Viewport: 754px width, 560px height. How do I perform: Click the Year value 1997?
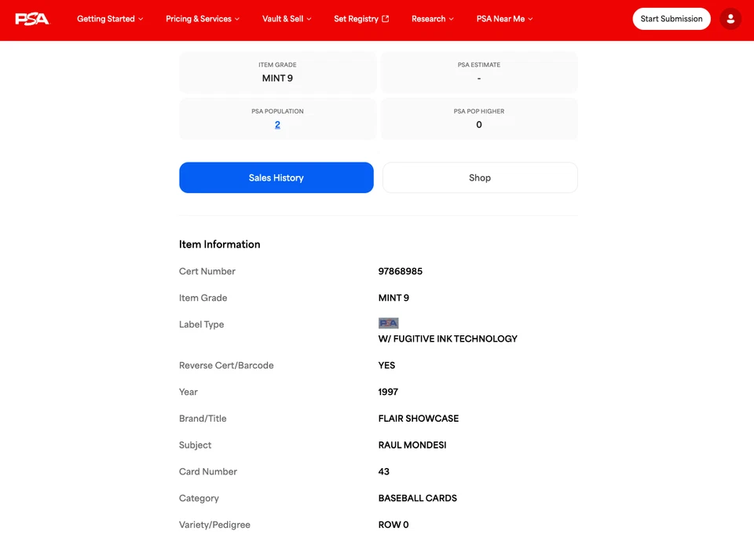click(388, 392)
